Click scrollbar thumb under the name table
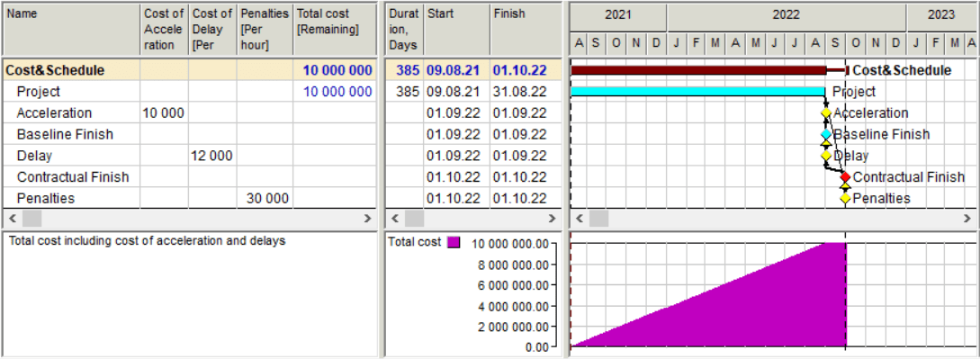The height and width of the screenshot is (359, 980). coord(31,219)
